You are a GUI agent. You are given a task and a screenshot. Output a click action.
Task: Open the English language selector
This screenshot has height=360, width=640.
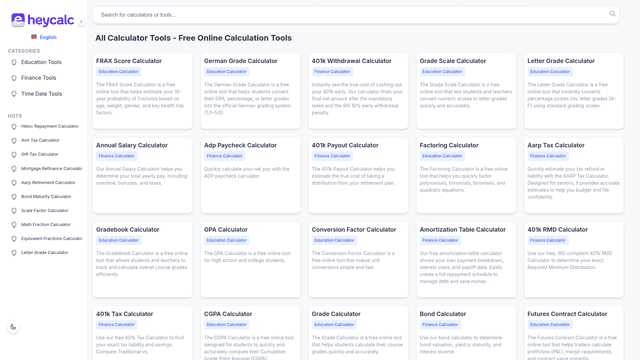44,37
